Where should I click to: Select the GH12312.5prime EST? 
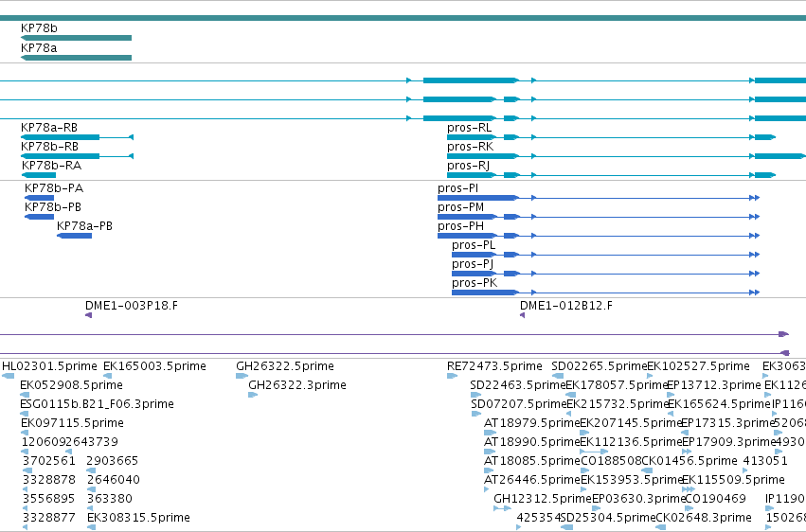[502, 509]
